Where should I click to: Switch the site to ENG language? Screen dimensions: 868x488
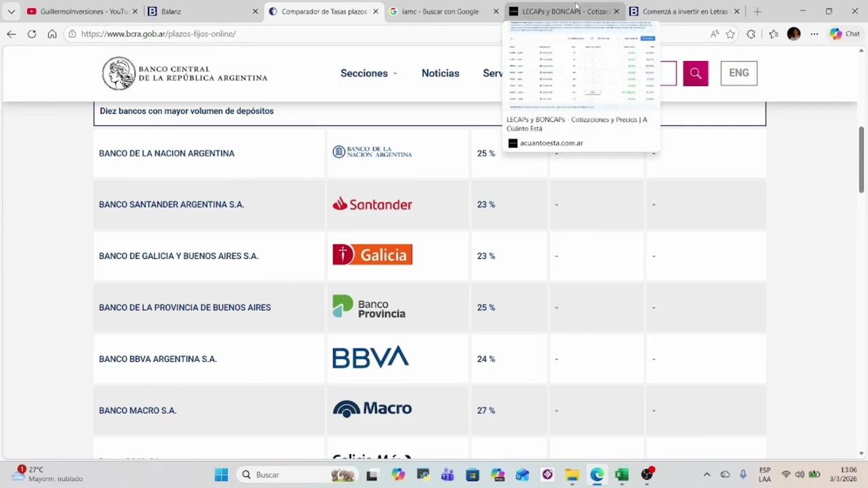738,73
